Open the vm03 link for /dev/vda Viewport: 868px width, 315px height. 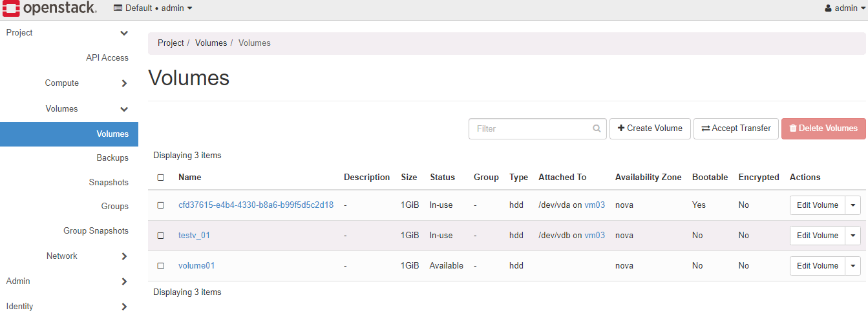tap(595, 205)
